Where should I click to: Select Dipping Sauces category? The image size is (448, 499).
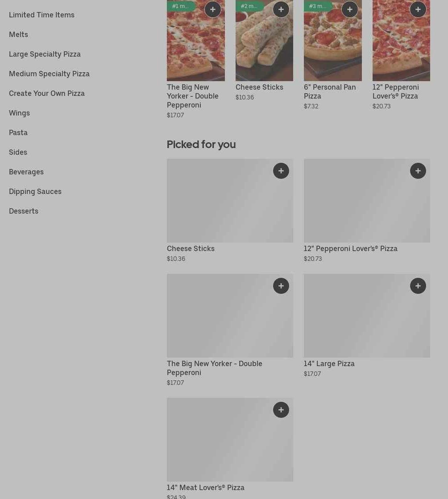point(35,191)
